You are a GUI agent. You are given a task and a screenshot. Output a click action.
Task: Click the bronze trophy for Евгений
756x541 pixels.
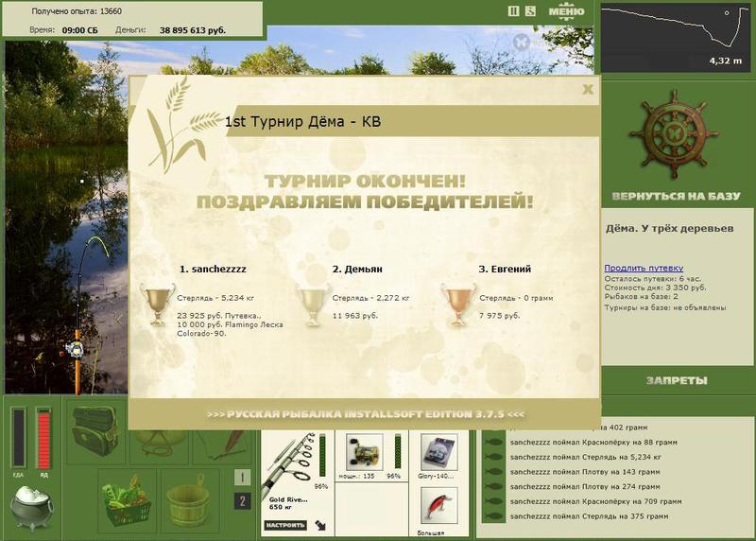(457, 305)
